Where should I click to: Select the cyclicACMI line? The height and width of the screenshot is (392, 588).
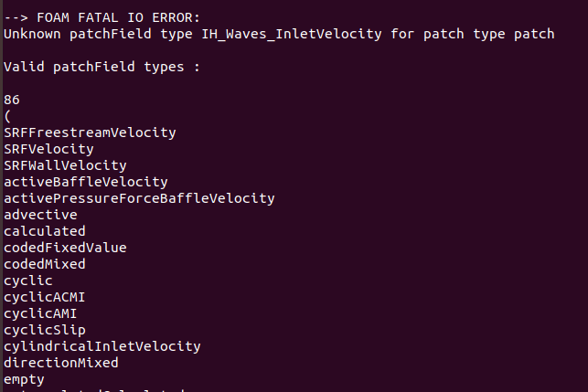[45, 297]
